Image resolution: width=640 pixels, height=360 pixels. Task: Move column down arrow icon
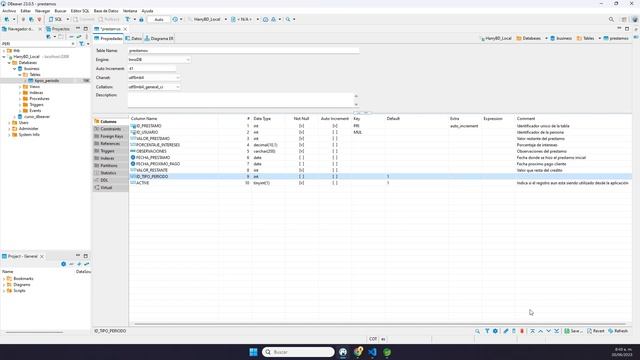[x=549, y=331]
